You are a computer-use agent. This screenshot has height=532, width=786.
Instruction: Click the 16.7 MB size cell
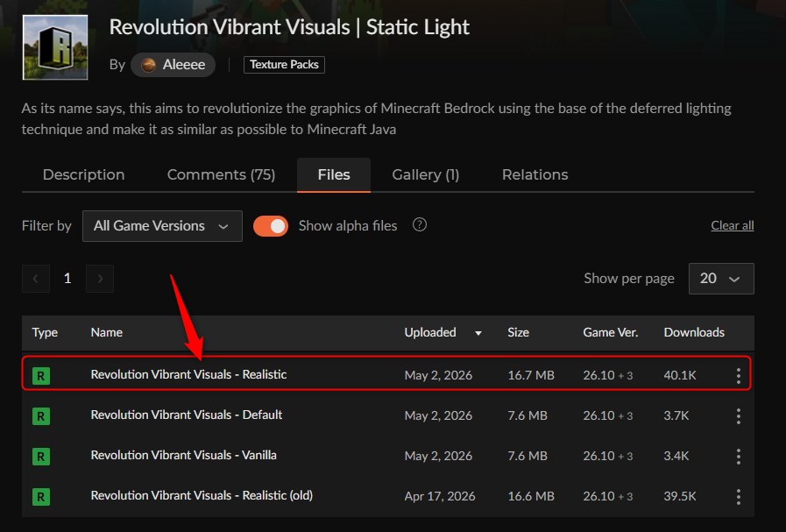[531, 375]
